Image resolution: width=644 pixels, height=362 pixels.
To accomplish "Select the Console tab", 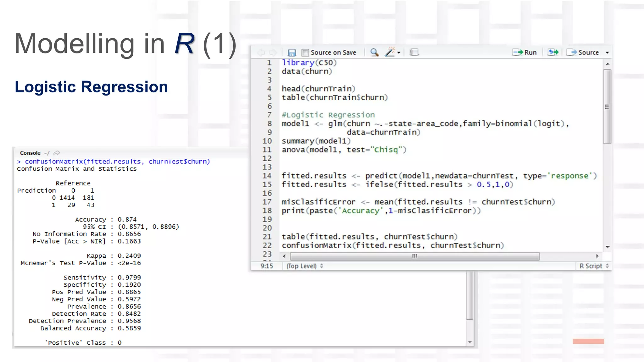I will click(30, 153).
